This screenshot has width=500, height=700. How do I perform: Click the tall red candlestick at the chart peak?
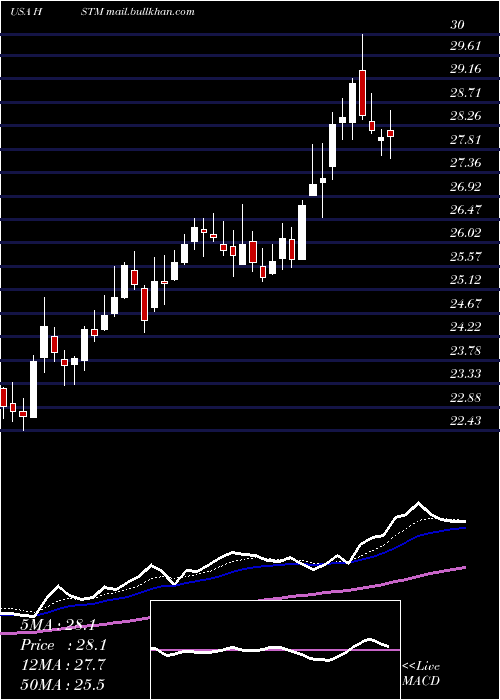point(362,93)
